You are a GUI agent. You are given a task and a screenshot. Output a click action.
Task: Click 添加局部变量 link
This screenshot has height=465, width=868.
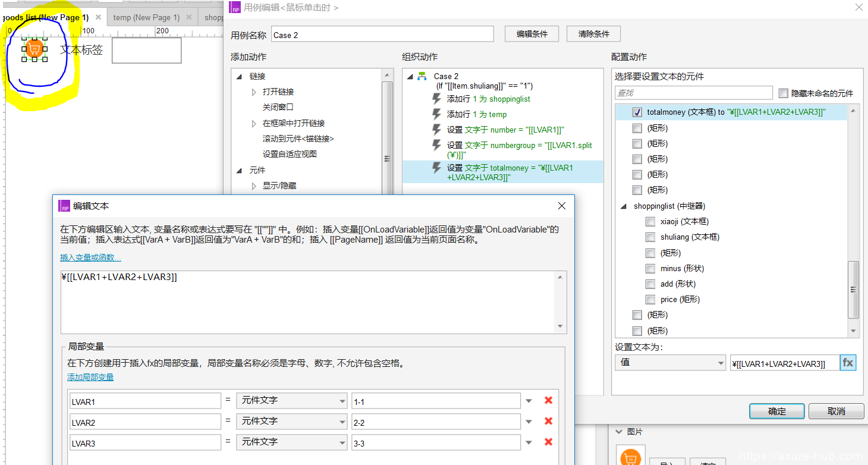pos(90,377)
